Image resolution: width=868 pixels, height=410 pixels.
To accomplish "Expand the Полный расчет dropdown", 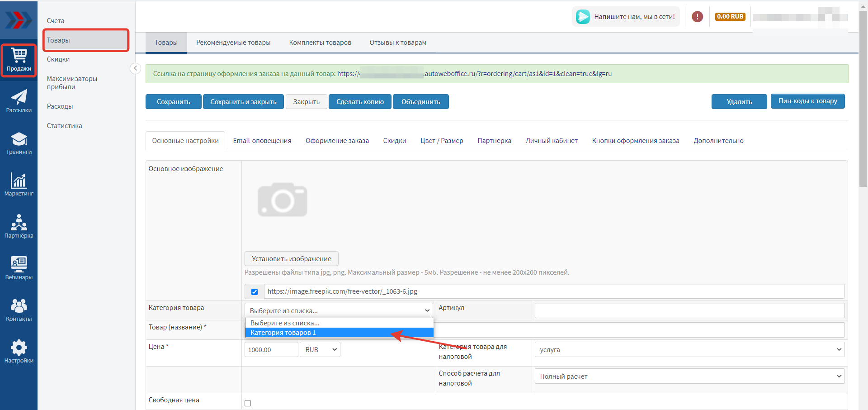I will [x=689, y=377].
